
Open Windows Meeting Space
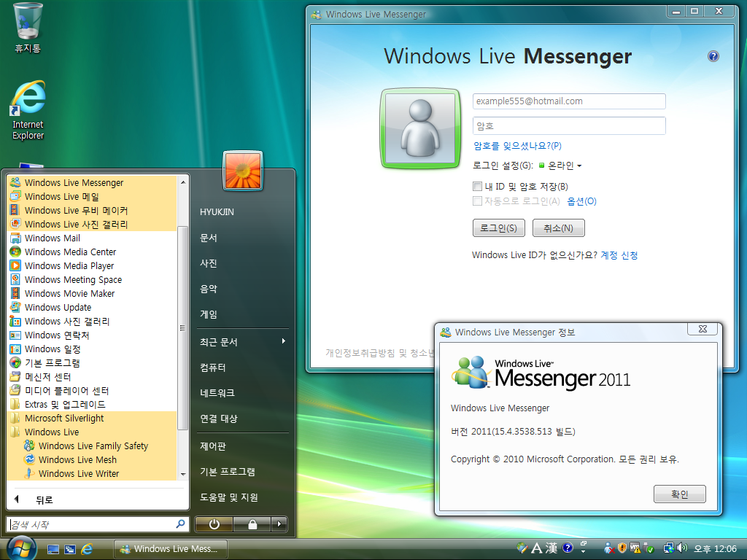click(92, 279)
